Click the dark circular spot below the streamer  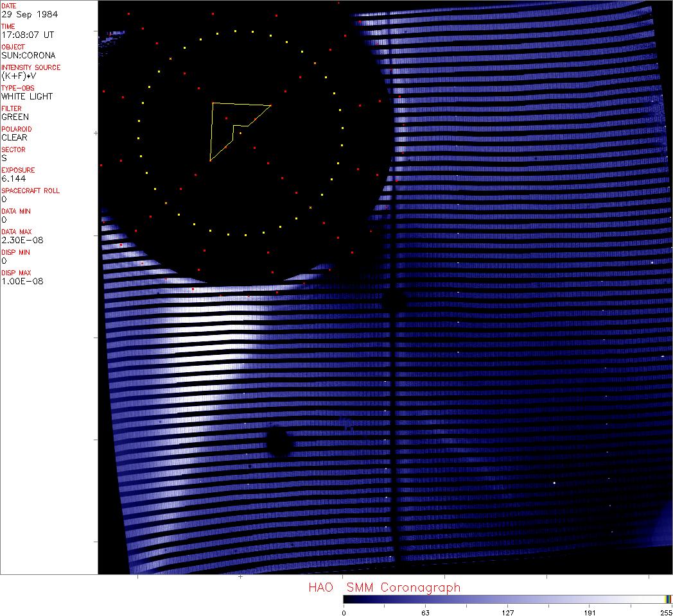coord(279,442)
